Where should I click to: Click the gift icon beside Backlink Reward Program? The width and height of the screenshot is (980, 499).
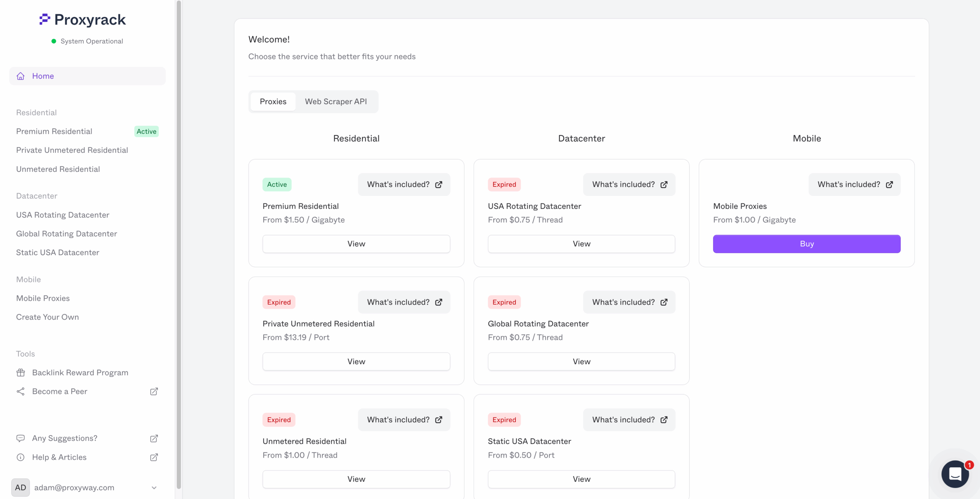(x=20, y=372)
